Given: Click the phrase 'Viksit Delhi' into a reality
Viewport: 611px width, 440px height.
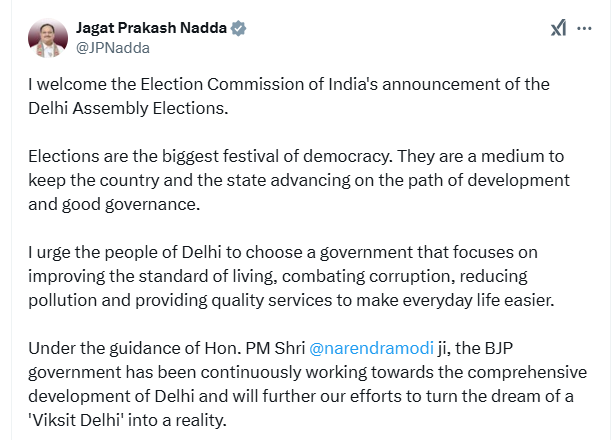Looking at the screenshot, I should pos(127,421).
